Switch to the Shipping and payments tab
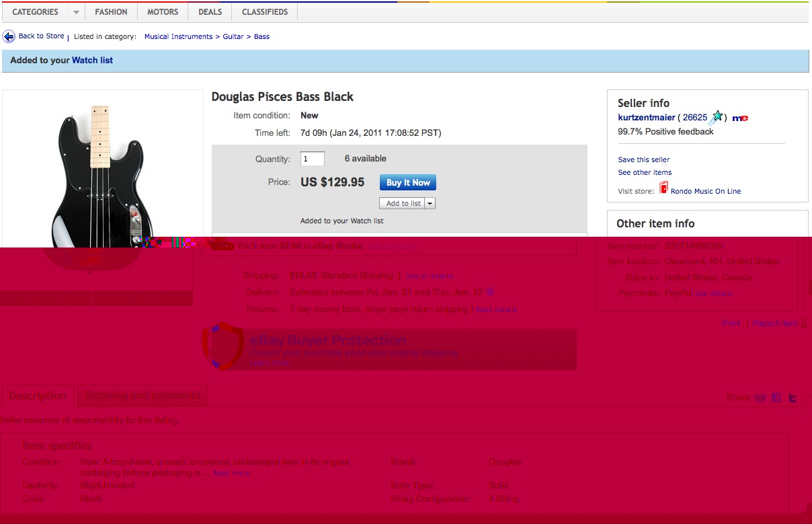This screenshot has width=812, height=524. [142, 396]
